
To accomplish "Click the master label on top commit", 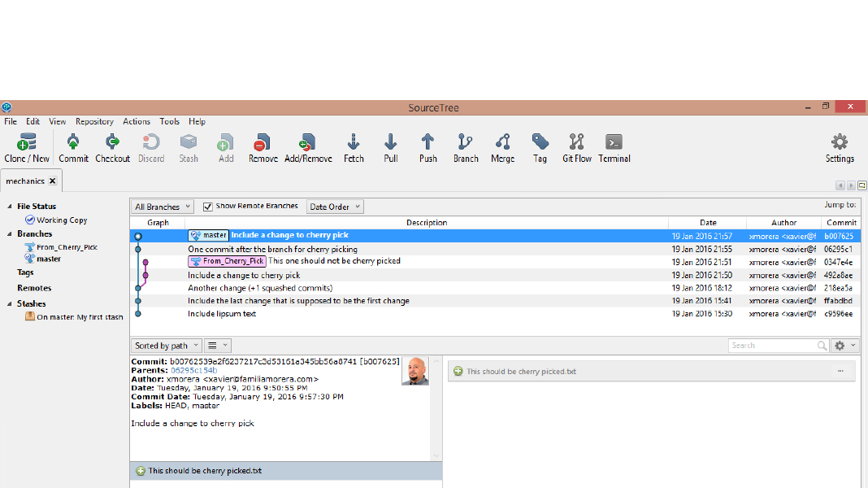I will pos(208,235).
